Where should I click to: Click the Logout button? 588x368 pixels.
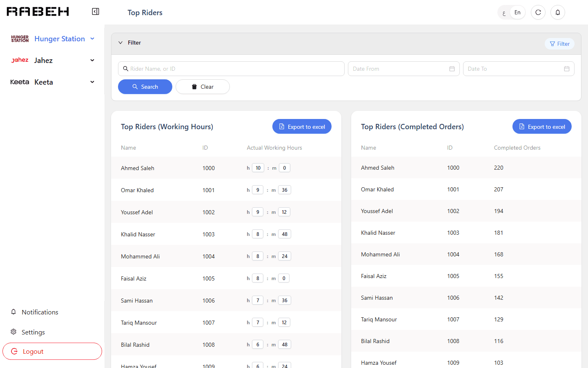tap(52, 351)
